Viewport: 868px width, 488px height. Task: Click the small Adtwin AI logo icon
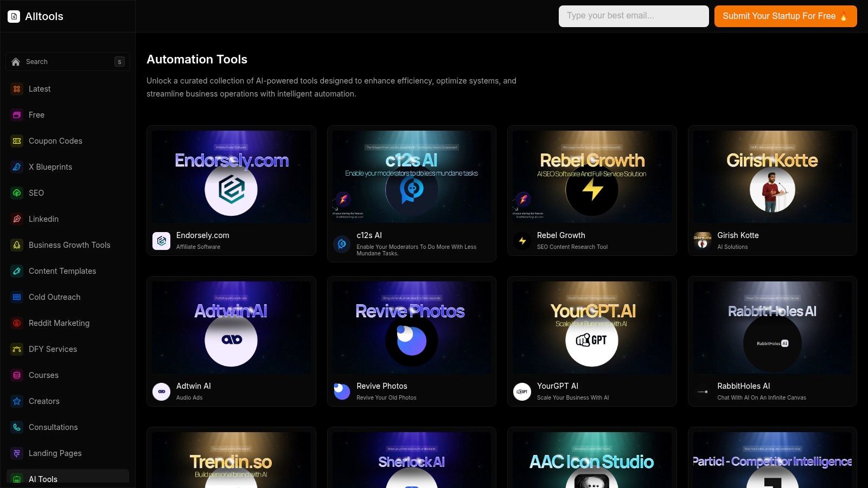[x=161, y=391]
